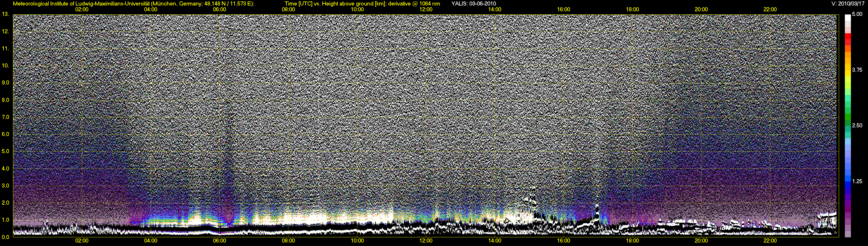The image size is (868, 246).
Task: Click the 22:00 label on the top time axis
Action: [770, 9]
